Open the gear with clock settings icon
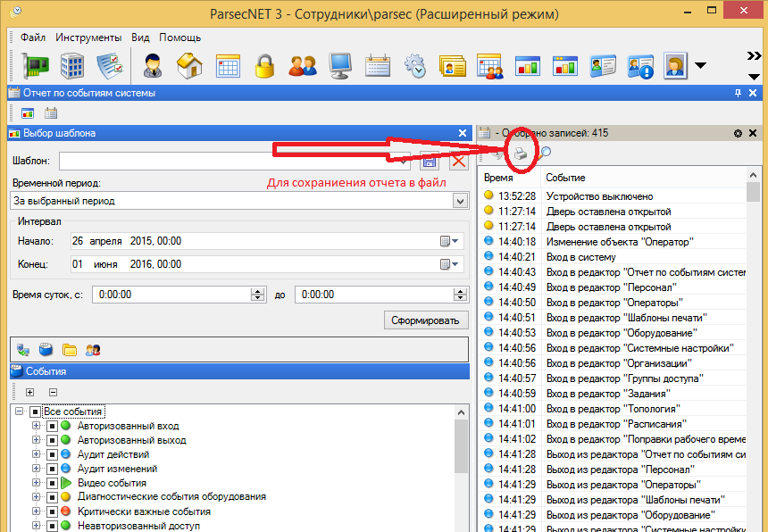This screenshot has height=532, width=768. (x=415, y=65)
